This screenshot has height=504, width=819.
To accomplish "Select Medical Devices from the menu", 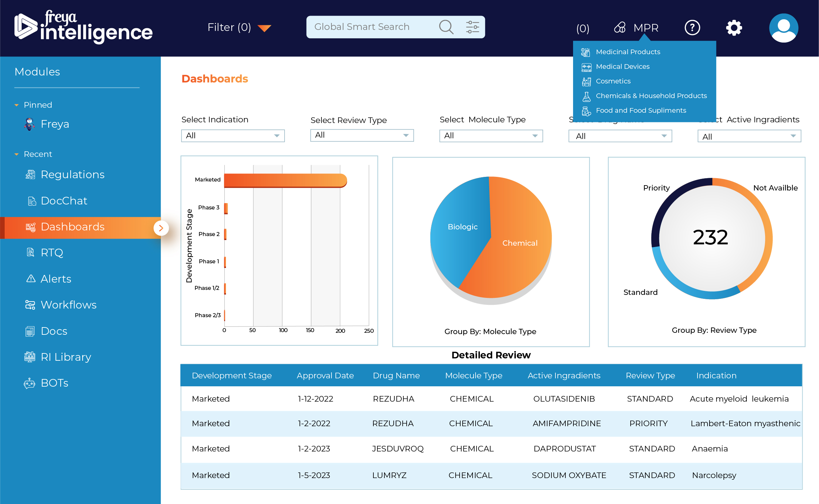I will 623,67.
